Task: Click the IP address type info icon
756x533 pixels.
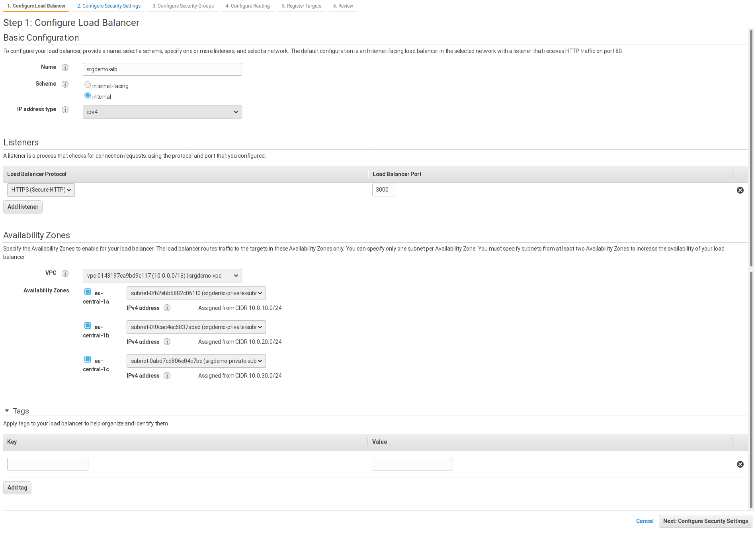Action: (65, 110)
